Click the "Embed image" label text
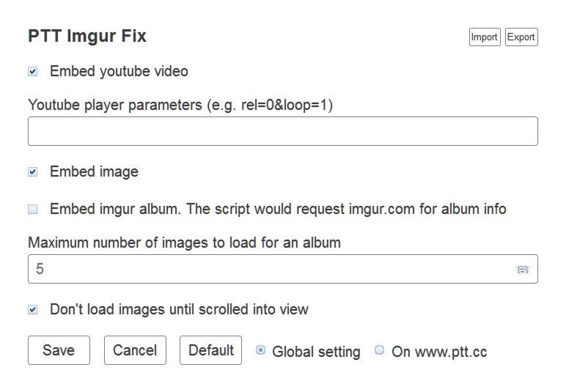The height and width of the screenshot is (392, 566). (94, 172)
